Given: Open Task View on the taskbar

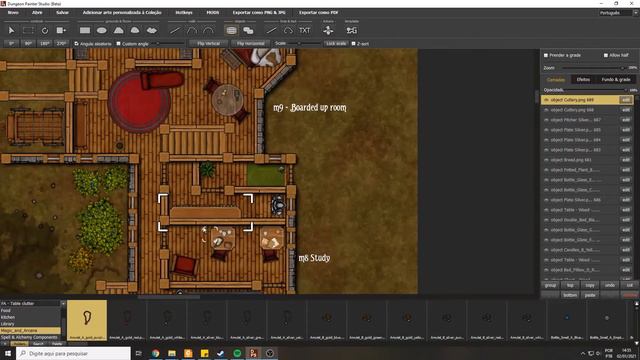Looking at the screenshot, I should [139, 353].
